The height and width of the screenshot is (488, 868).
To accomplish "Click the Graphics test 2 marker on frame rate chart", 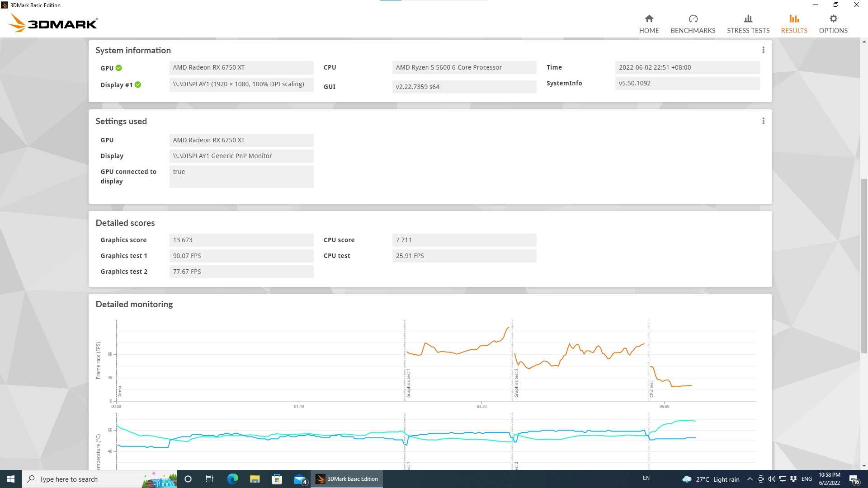I will tap(516, 383).
